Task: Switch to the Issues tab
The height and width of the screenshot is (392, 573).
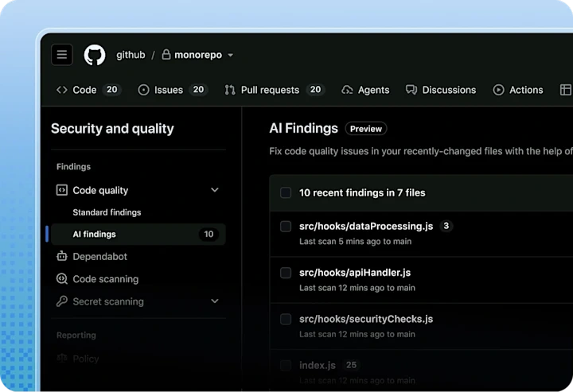Action: coord(173,90)
